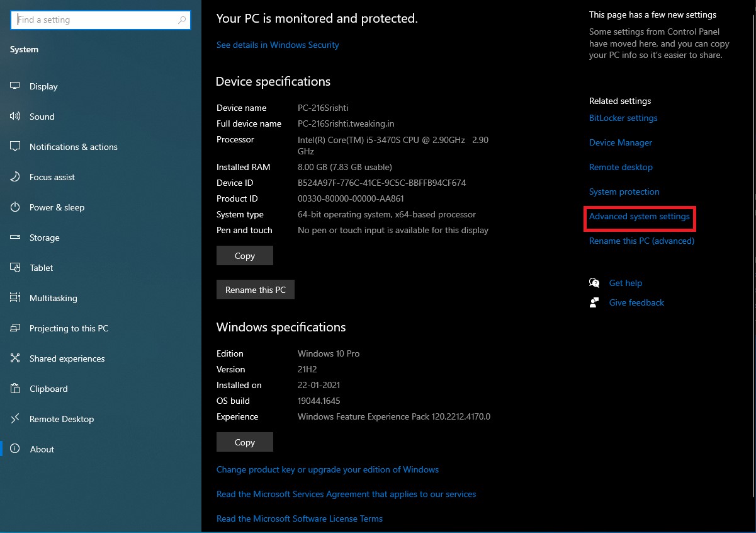Select the Clipboard icon
Image resolution: width=756 pixels, height=533 pixels.
tap(16, 389)
